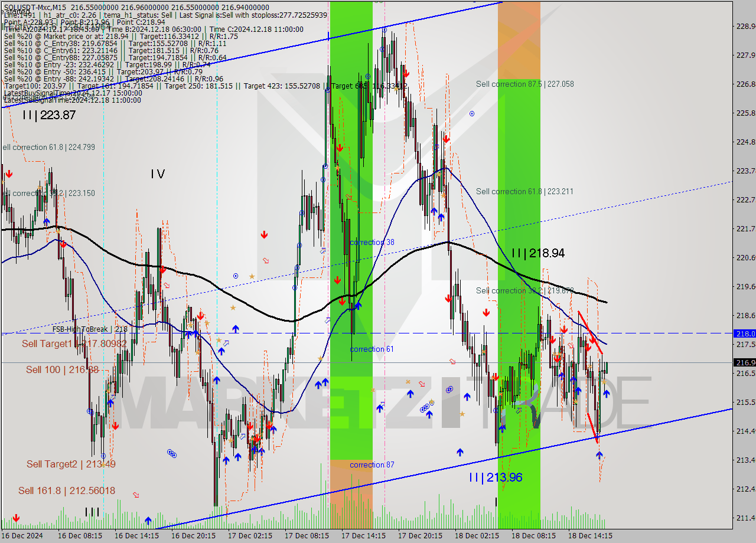
Task: Click the 'Sell correction 61.8 | 223.211' label
Action: [525, 191]
